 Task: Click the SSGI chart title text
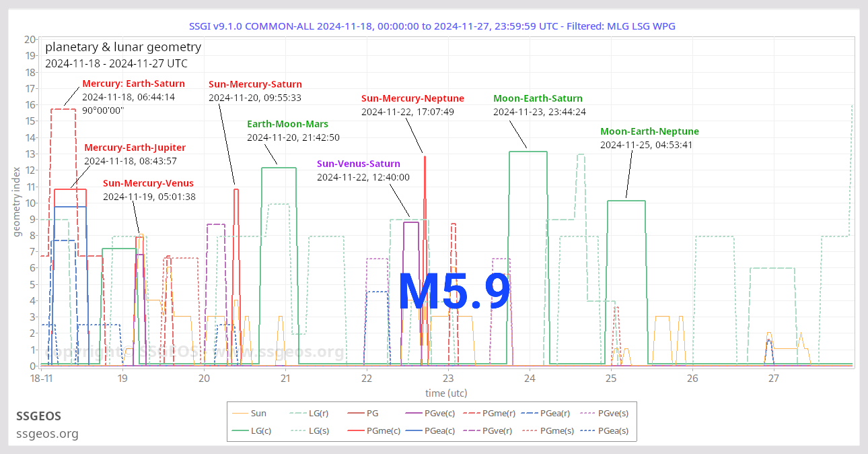(x=434, y=26)
